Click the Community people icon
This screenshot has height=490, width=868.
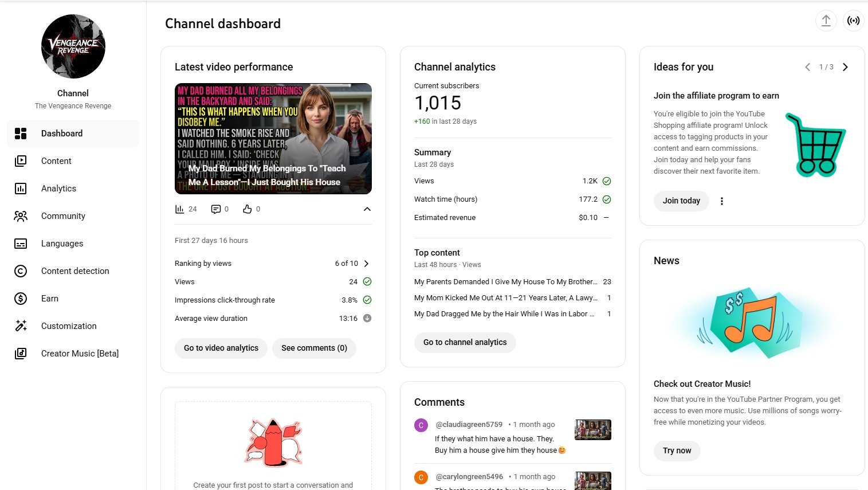pyautogui.click(x=21, y=216)
